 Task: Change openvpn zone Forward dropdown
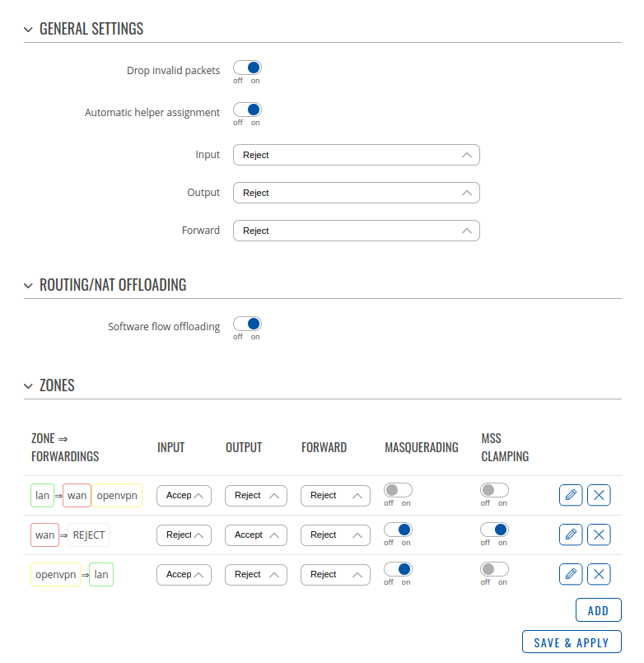(x=335, y=575)
